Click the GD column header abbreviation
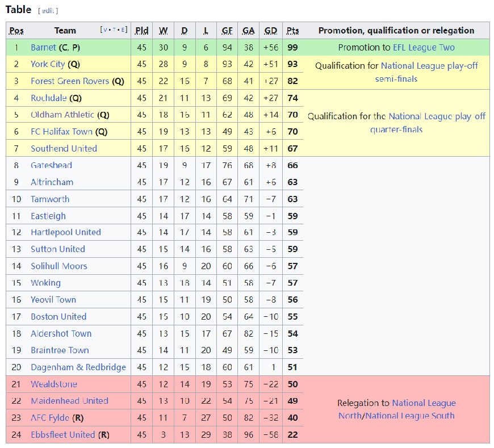494x448 pixels. pyautogui.click(x=271, y=31)
